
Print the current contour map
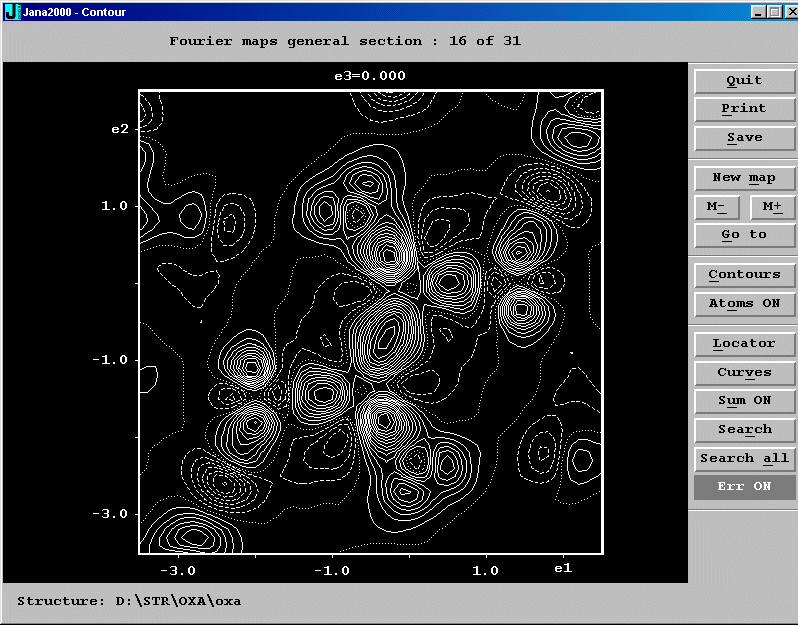click(x=744, y=109)
